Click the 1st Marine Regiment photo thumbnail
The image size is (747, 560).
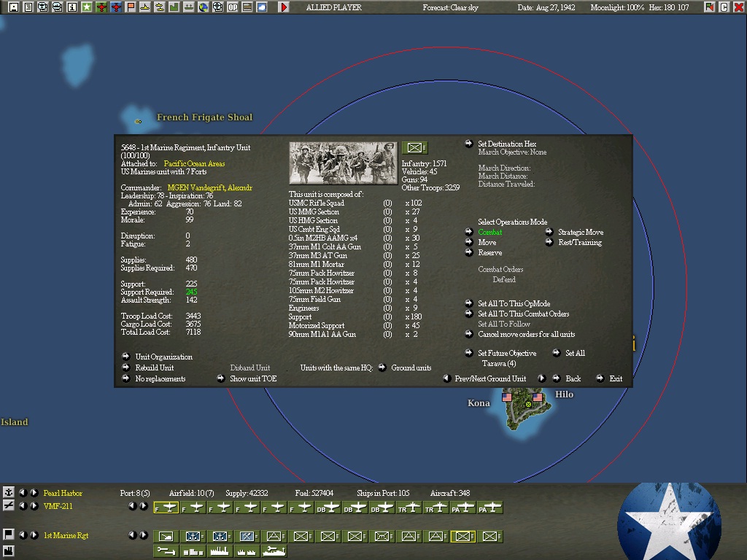point(343,163)
